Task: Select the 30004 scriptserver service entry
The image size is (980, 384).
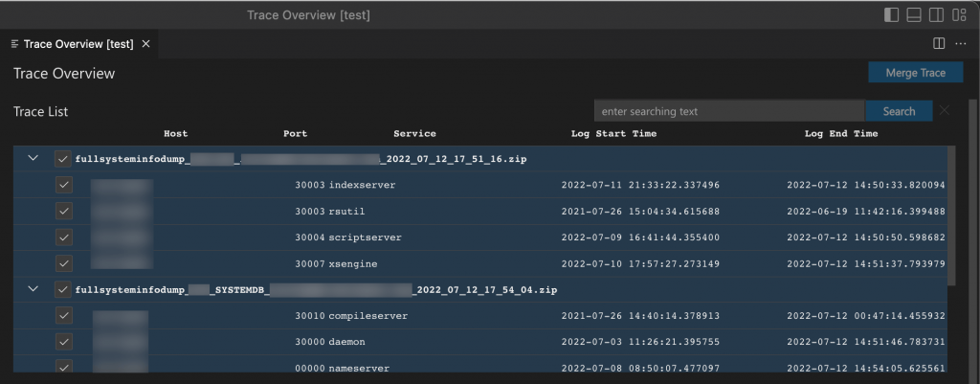Action: 348,237
